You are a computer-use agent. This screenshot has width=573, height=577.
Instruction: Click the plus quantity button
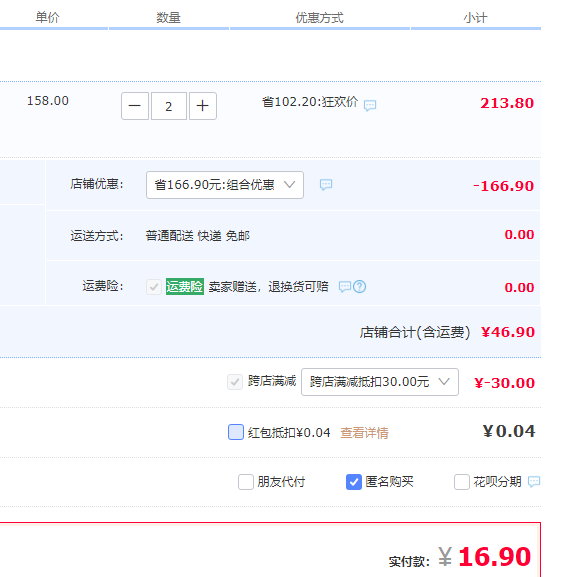click(203, 106)
